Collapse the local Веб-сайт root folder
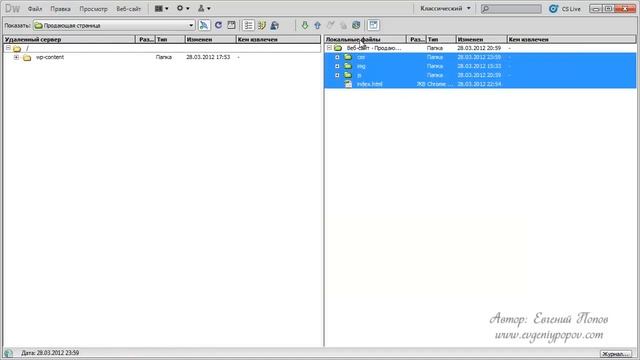 pyautogui.click(x=329, y=48)
